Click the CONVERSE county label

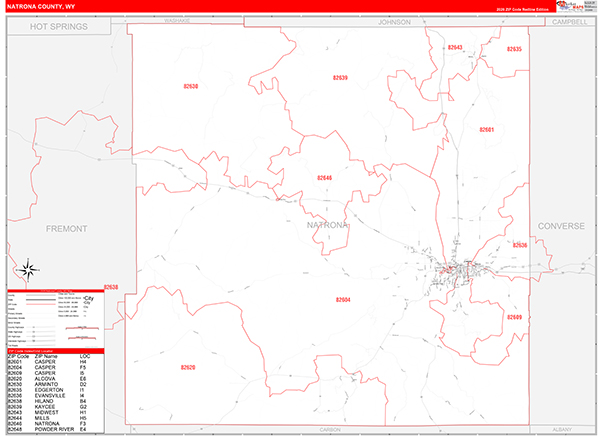(x=561, y=226)
